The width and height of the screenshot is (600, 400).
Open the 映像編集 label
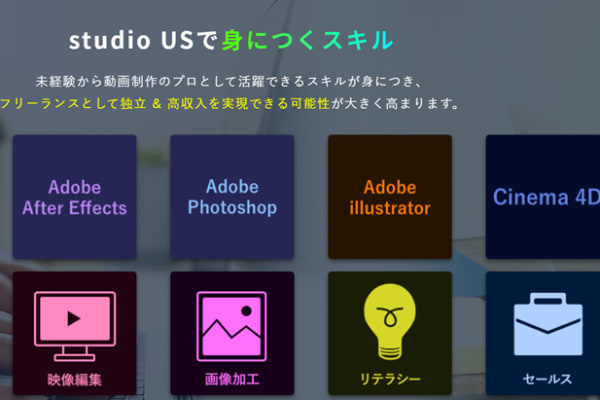75,380
